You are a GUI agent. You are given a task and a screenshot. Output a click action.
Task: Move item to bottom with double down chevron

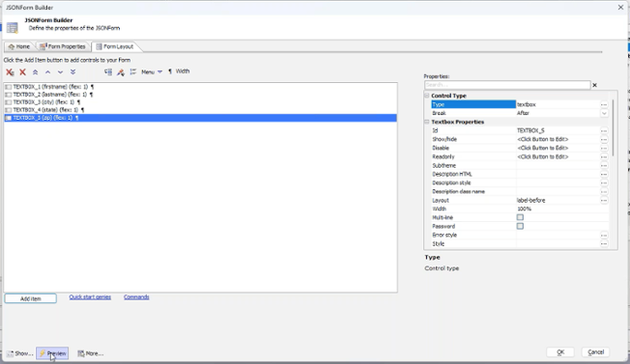[x=72, y=71]
